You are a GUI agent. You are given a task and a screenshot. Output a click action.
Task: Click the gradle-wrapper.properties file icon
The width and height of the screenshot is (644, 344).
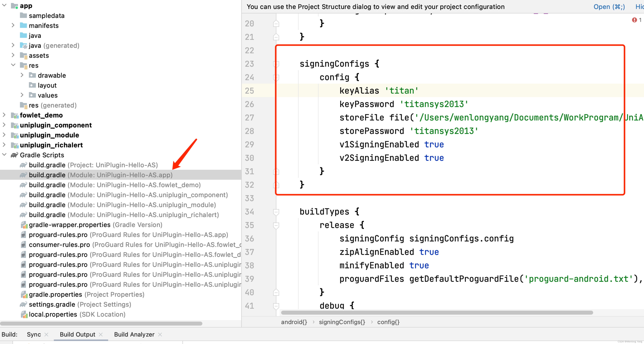tap(24, 225)
